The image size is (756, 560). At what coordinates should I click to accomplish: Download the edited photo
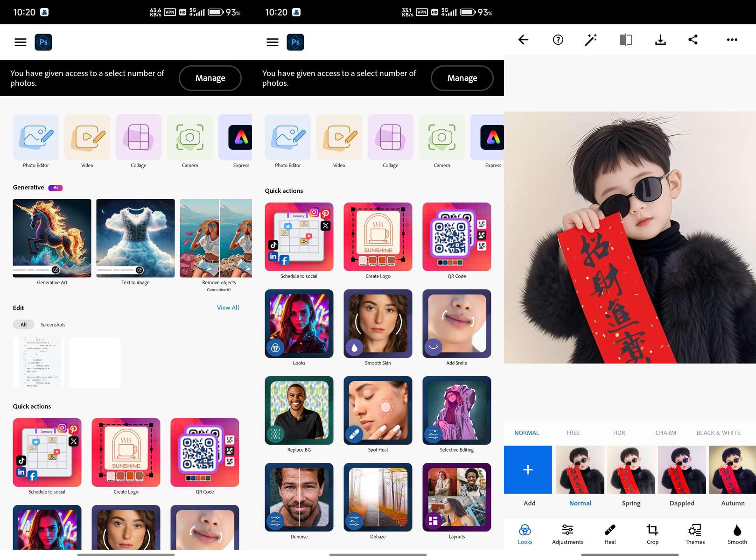tap(660, 40)
